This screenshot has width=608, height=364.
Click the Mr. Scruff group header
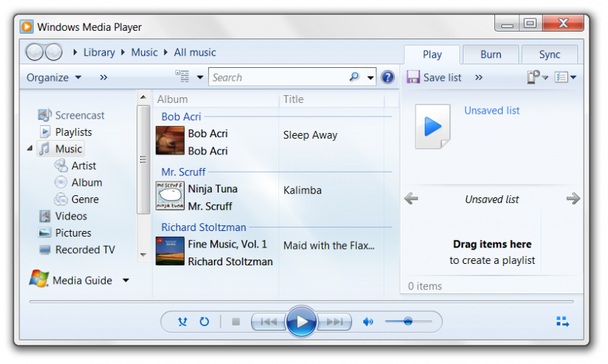click(x=183, y=172)
